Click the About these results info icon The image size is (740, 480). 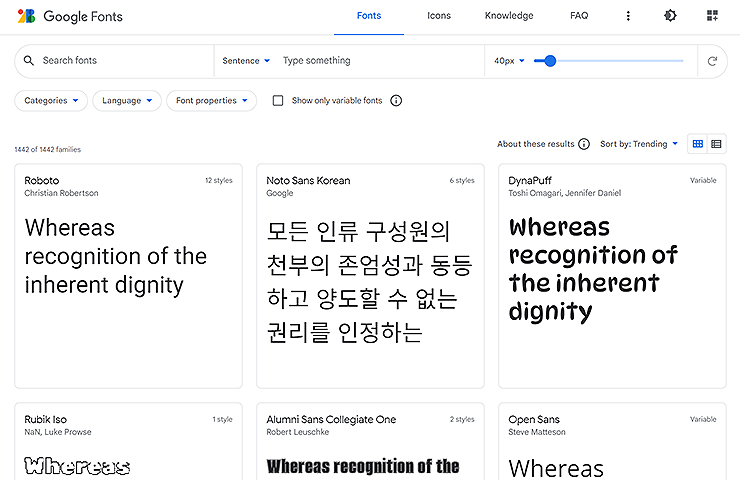(584, 144)
